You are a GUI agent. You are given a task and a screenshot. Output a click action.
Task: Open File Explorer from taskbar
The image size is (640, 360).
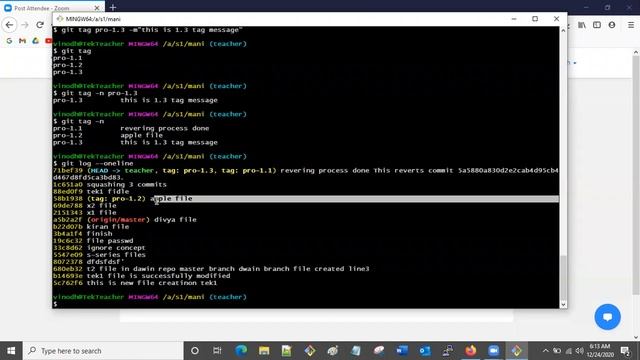click(264, 351)
